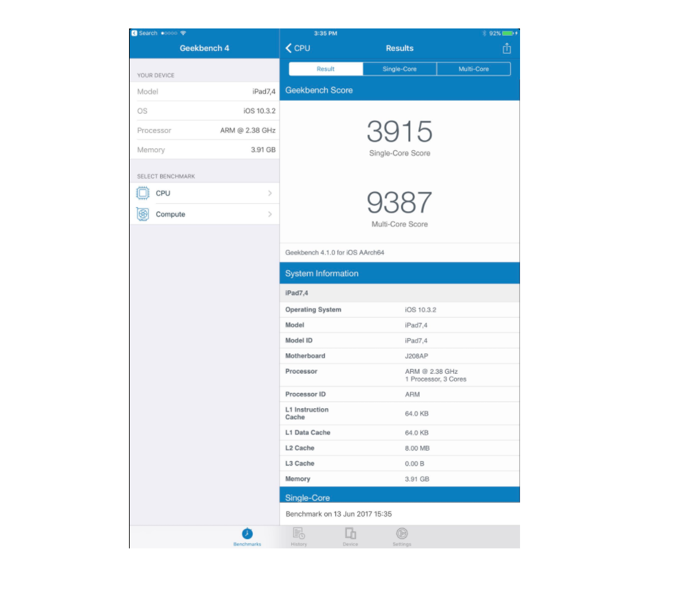The image size is (700, 596).
Task: Click the Compute aperture icon
Action: [x=143, y=214]
